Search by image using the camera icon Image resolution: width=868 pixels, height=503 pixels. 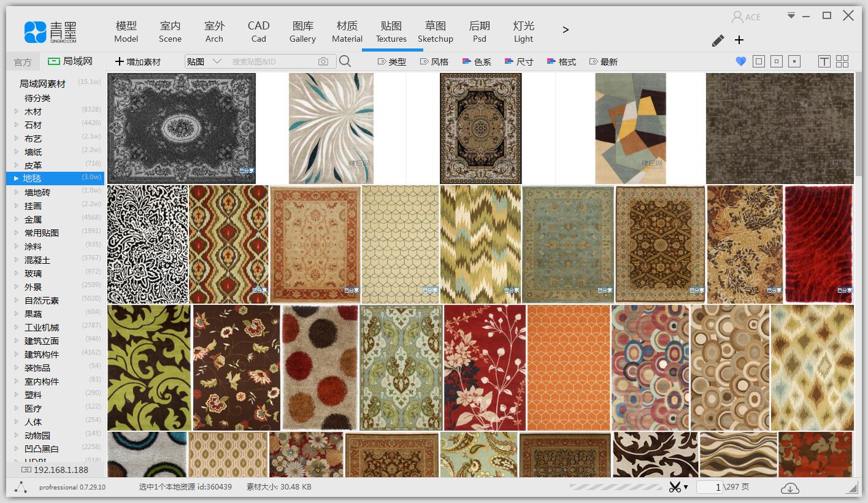[x=323, y=61]
